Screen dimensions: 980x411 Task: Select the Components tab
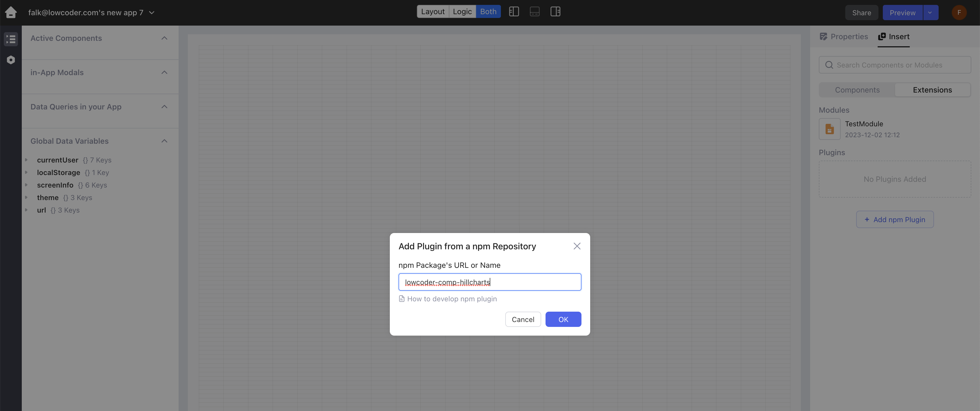coord(857,90)
